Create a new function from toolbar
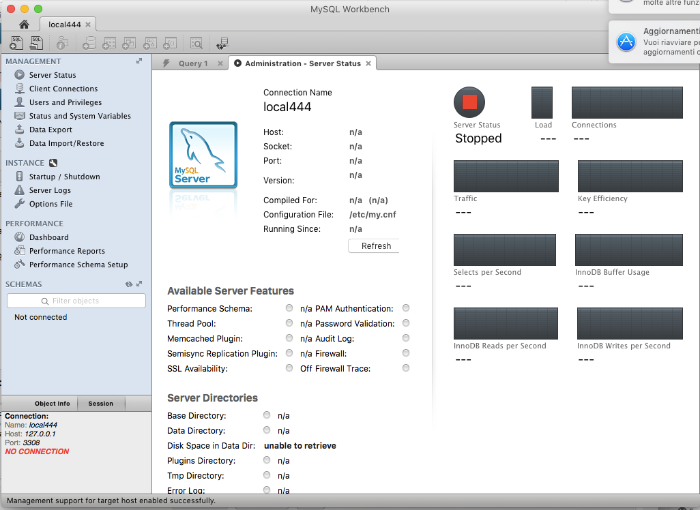The height and width of the screenshot is (510, 700). point(170,43)
